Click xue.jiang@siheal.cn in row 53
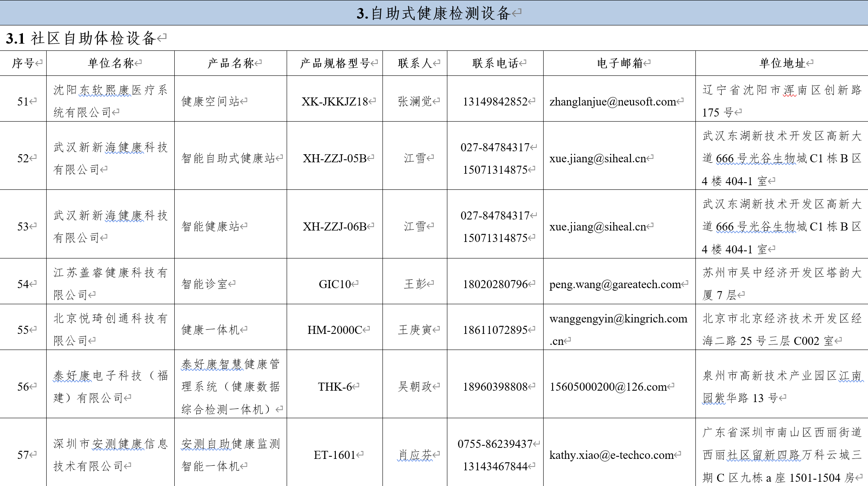Screen dimensions: 868x486 (598, 227)
